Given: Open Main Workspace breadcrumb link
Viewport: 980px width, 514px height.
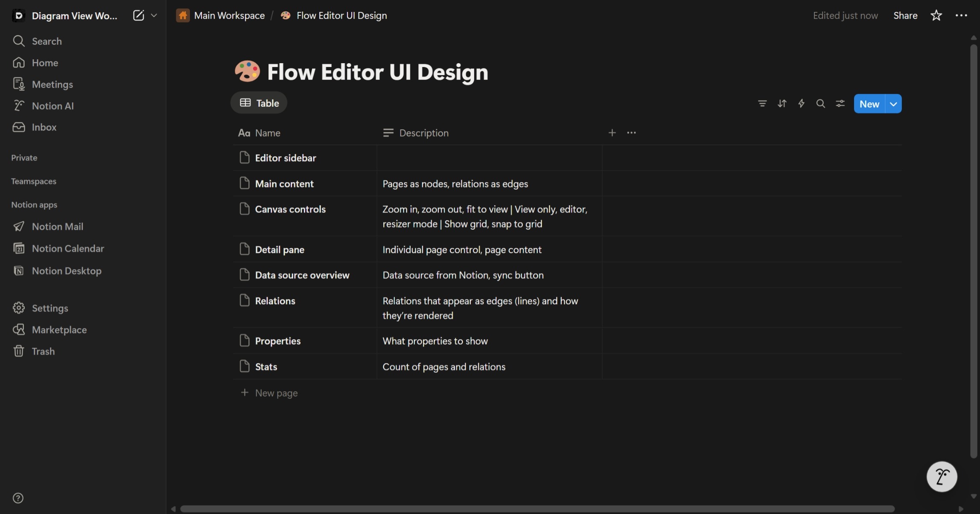Looking at the screenshot, I should (229, 15).
